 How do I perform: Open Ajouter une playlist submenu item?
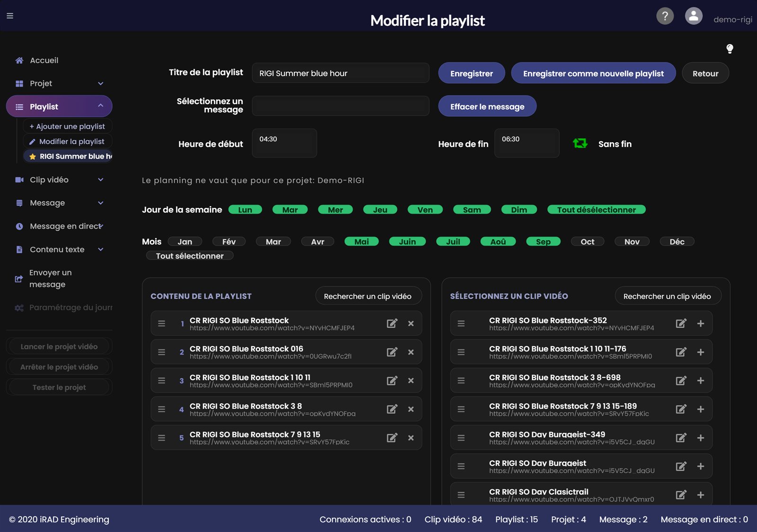[x=67, y=126]
